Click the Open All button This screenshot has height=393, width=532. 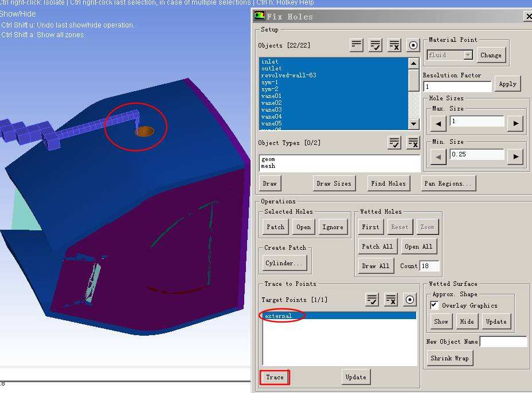pyautogui.click(x=418, y=246)
